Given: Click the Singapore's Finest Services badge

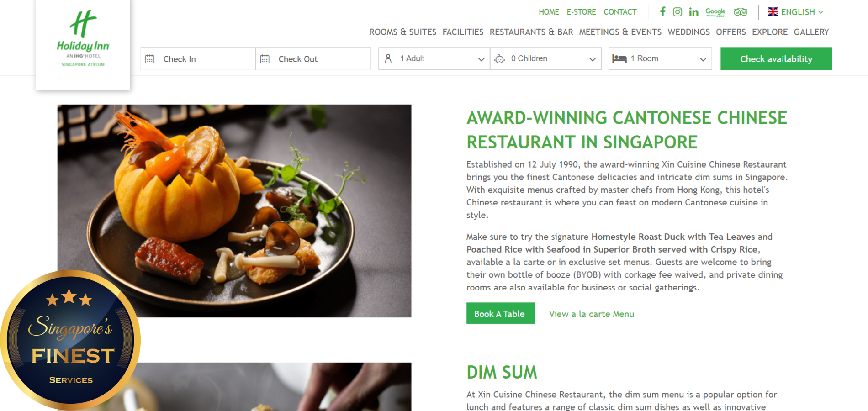Looking at the screenshot, I should tap(70, 340).
